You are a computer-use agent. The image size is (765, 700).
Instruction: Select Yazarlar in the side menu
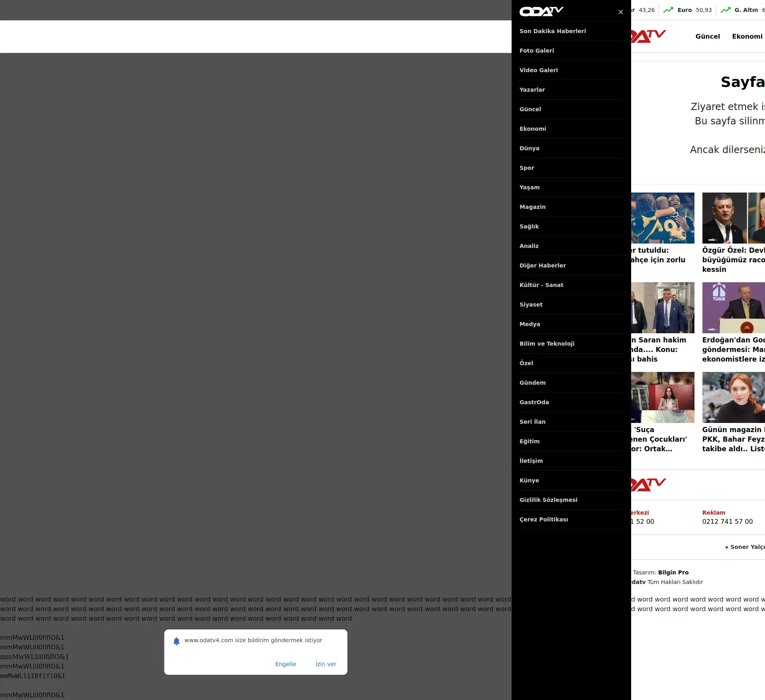click(532, 90)
